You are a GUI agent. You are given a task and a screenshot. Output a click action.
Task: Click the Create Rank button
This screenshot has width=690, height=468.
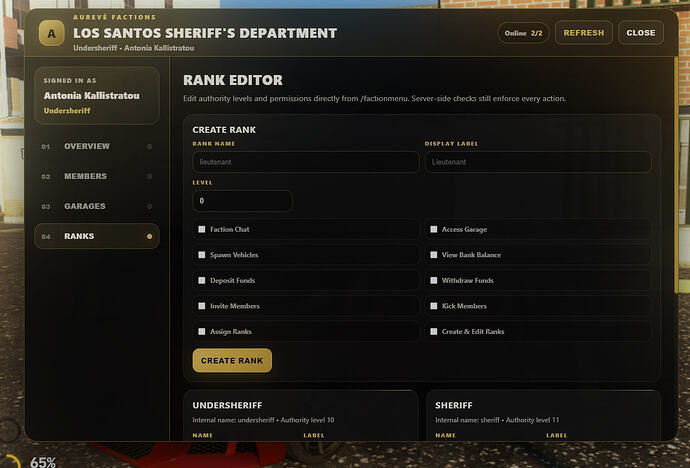tap(232, 361)
